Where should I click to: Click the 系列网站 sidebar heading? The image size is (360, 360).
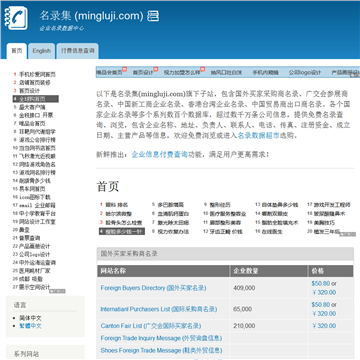(26, 354)
